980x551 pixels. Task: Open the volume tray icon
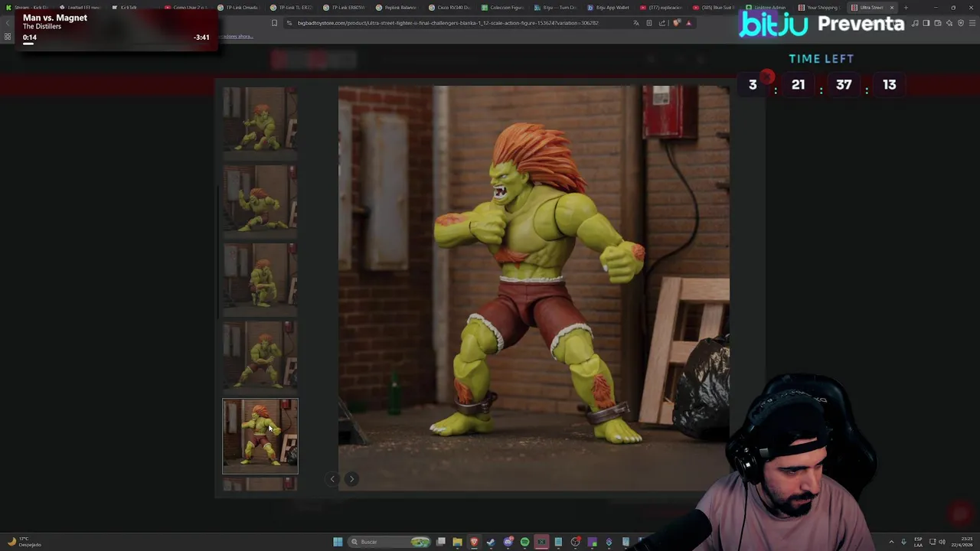[942, 542]
